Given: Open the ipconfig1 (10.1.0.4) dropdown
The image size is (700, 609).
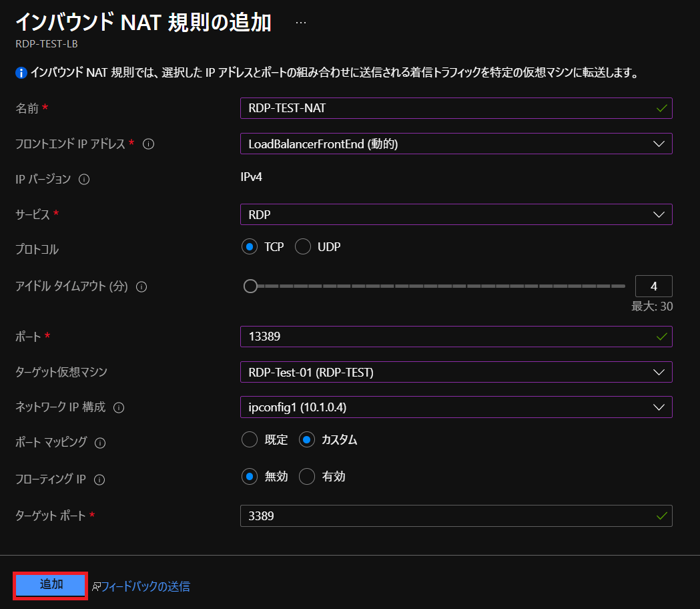Looking at the screenshot, I should [456, 407].
